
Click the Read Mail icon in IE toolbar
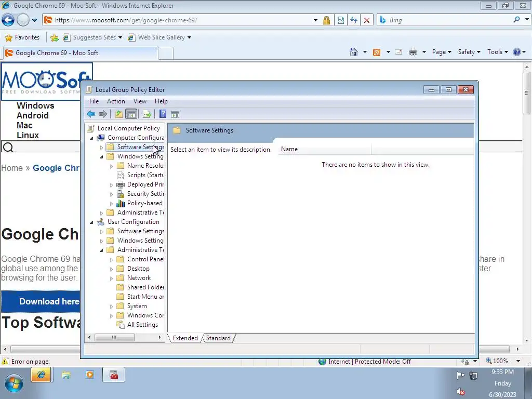pyautogui.click(x=398, y=52)
